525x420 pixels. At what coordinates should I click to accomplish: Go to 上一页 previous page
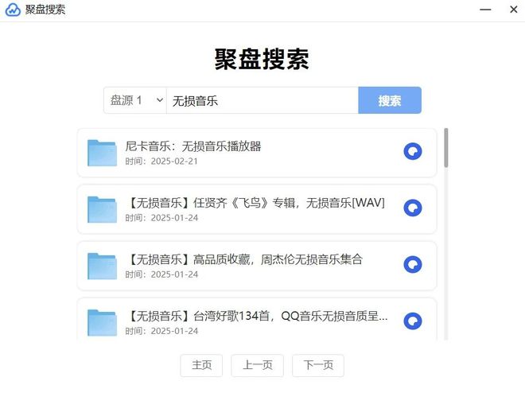tap(257, 365)
